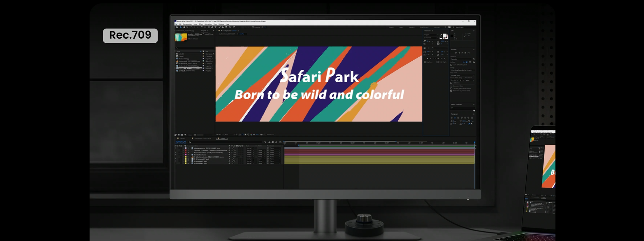Click the text fill color swatch
This screenshot has height=241, width=644.
pos(445,36)
